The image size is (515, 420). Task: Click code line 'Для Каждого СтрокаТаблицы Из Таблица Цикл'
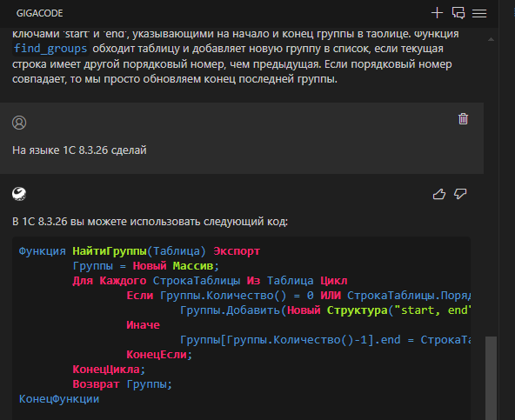(x=210, y=281)
